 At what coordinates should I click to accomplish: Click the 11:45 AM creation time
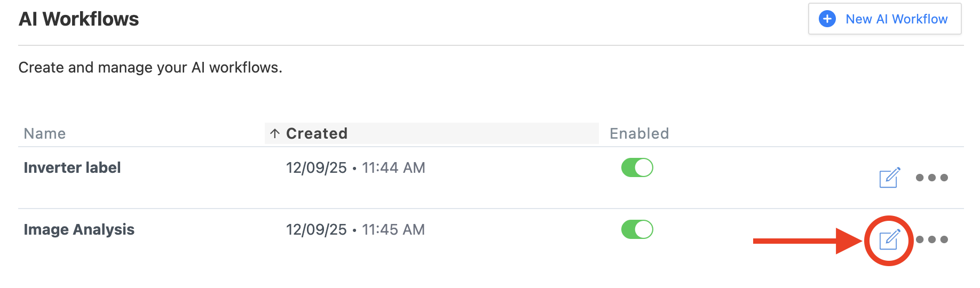tap(393, 229)
